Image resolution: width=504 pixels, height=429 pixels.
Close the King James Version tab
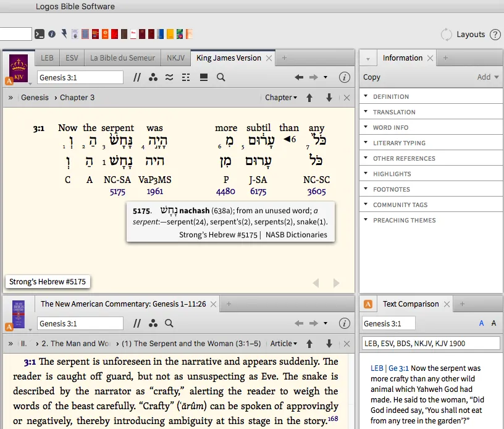coord(269,58)
